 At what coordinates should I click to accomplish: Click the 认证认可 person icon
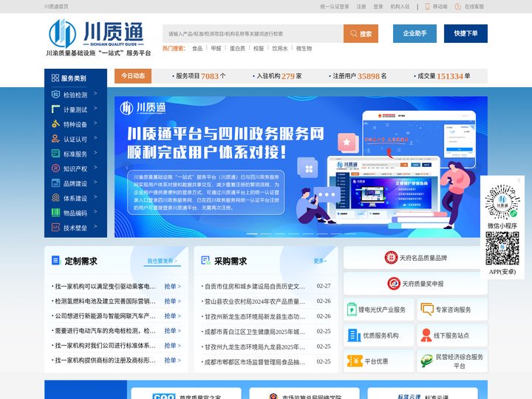(x=55, y=138)
